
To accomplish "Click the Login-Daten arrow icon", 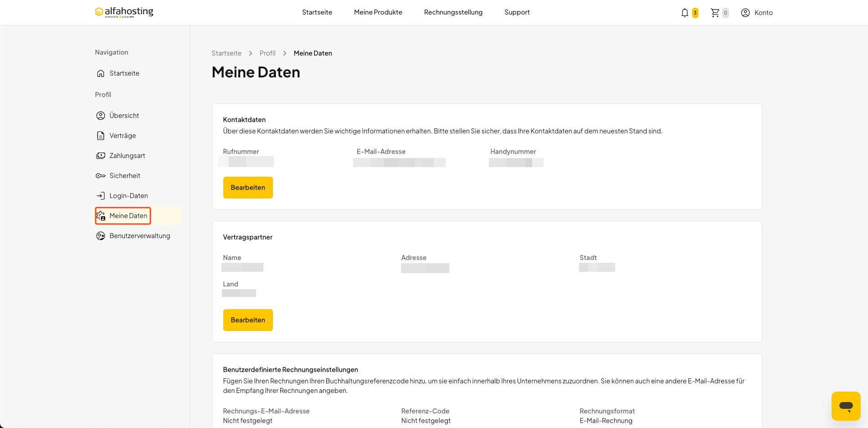I will point(101,196).
